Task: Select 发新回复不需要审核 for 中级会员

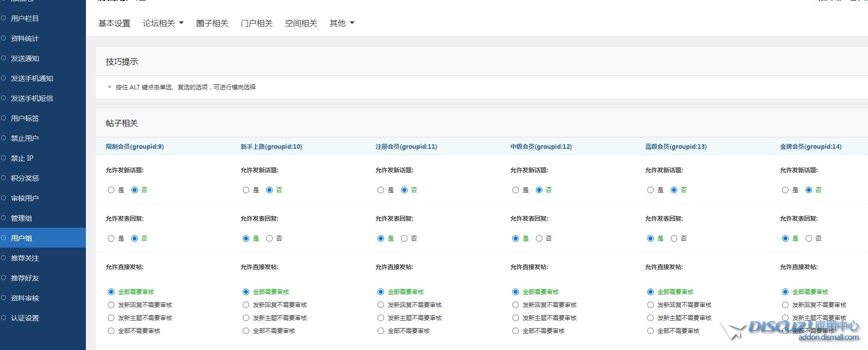Action: [x=515, y=305]
